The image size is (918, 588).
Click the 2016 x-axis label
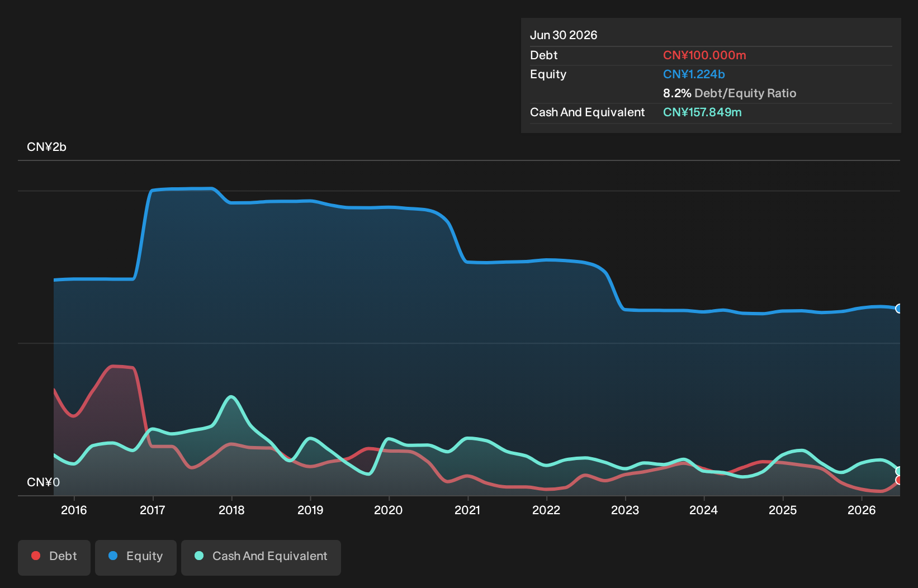pyautogui.click(x=74, y=510)
